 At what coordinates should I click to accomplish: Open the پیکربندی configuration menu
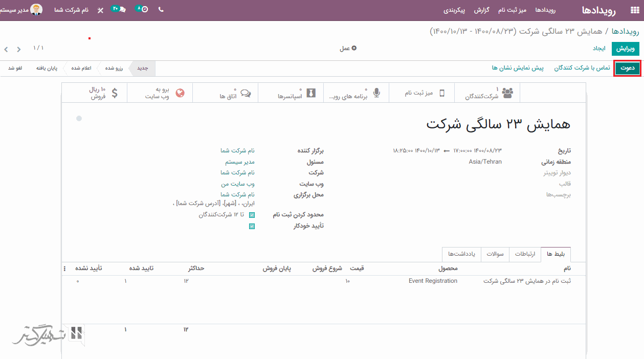[454, 10]
